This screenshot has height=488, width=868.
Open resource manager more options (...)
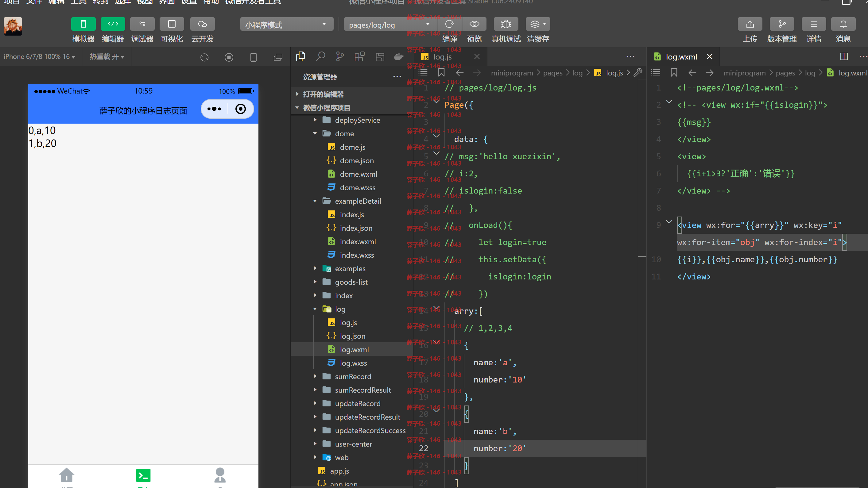(397, 76)
